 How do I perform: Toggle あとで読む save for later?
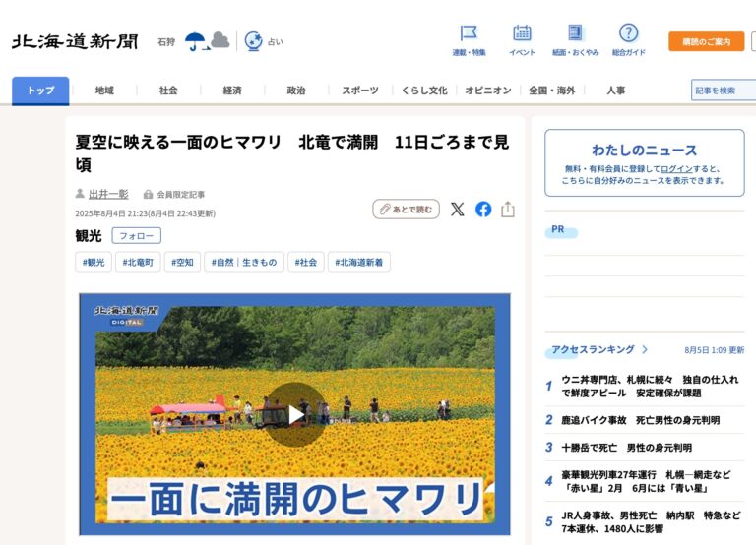tap(406, 209)
